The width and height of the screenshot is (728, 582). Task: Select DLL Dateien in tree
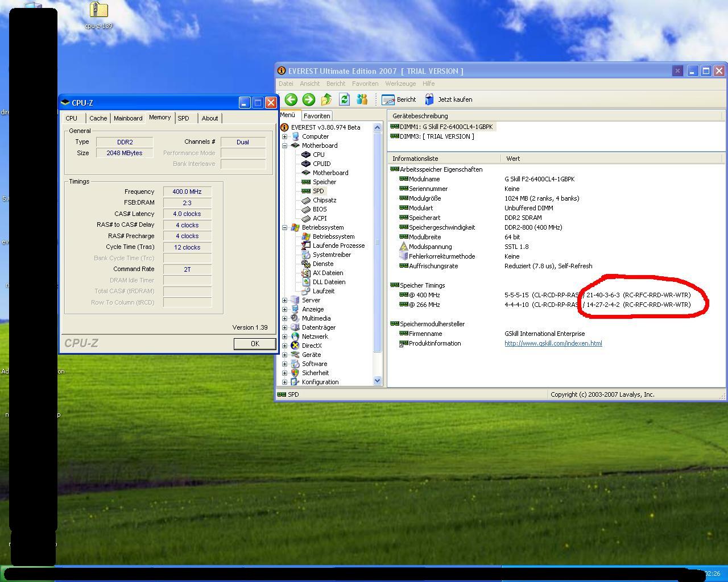(329, 282)
